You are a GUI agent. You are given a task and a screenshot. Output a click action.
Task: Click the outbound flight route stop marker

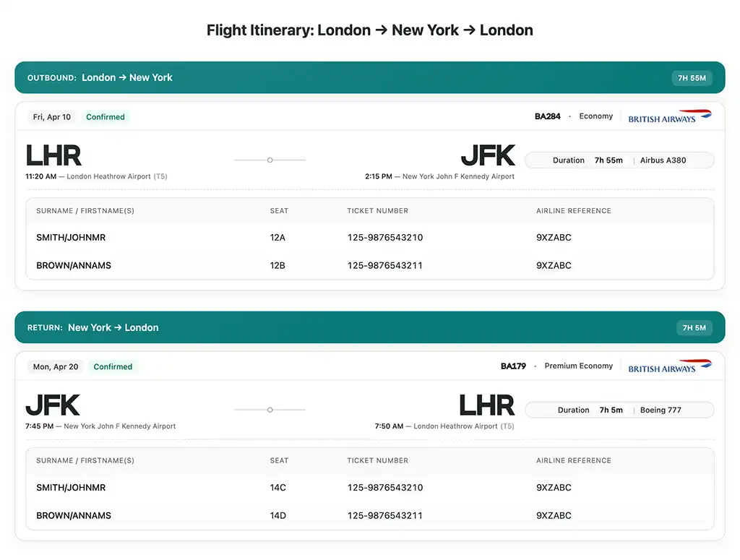click(x=270, y=160)
